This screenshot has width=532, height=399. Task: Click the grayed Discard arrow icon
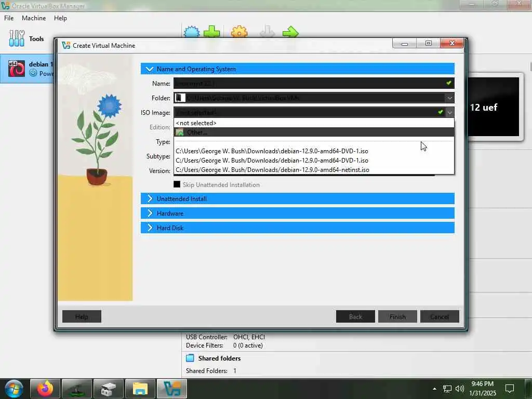(267, 32)
